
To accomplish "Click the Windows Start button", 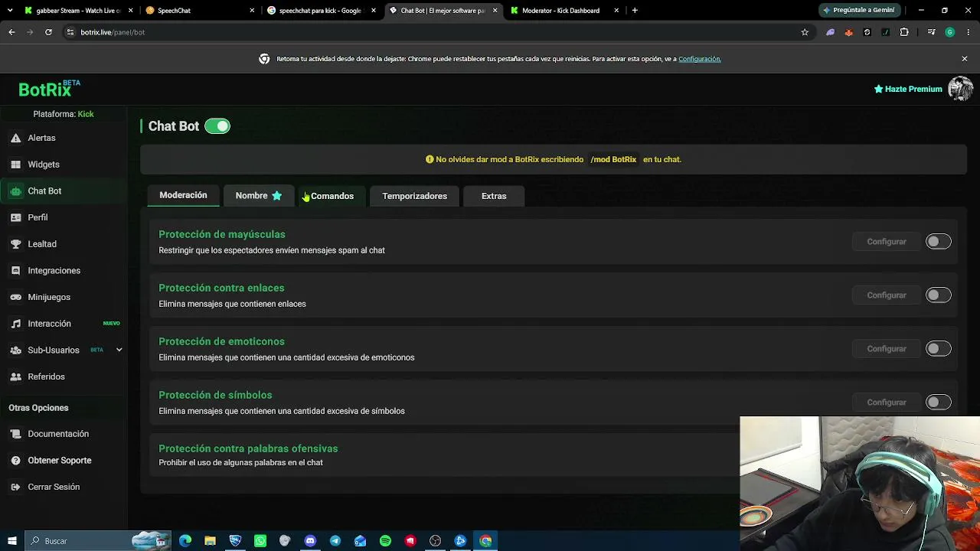I will 11,541.
